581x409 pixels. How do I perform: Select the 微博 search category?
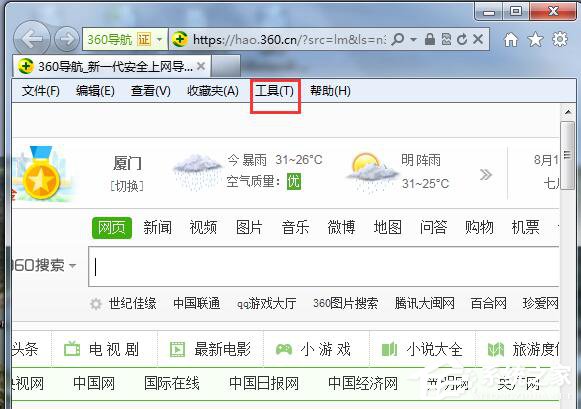click(x=341, y=227)
